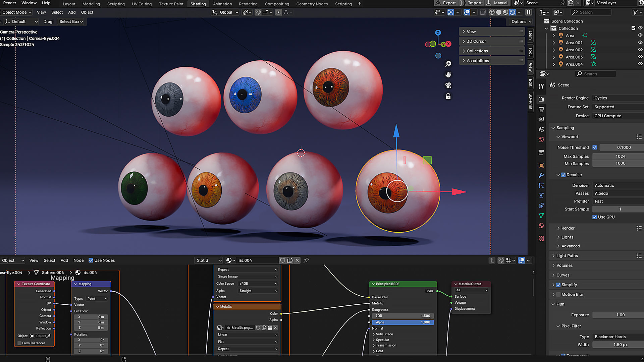Toggle the camera view icon

[448, 85]
